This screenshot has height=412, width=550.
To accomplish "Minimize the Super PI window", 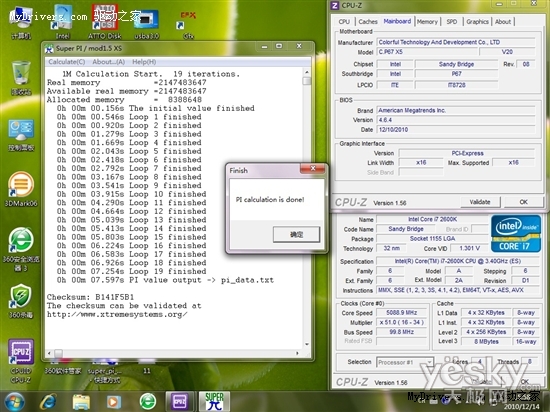I will tap(264, 46).
